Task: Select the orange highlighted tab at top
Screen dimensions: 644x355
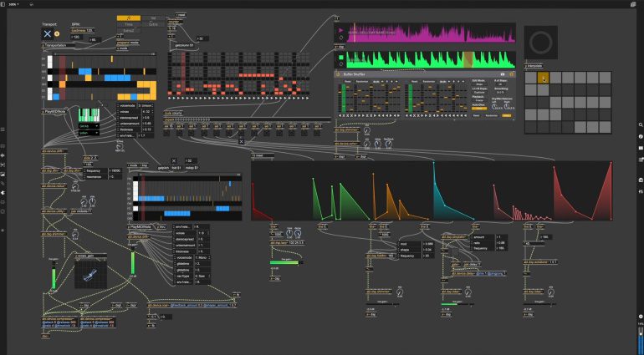Action: pos(129,16)
